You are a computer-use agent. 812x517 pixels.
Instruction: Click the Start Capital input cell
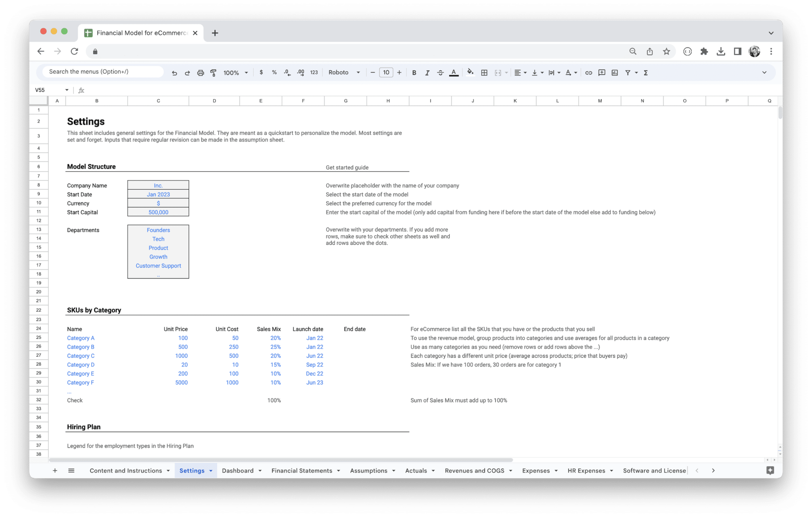coord(158,212)
